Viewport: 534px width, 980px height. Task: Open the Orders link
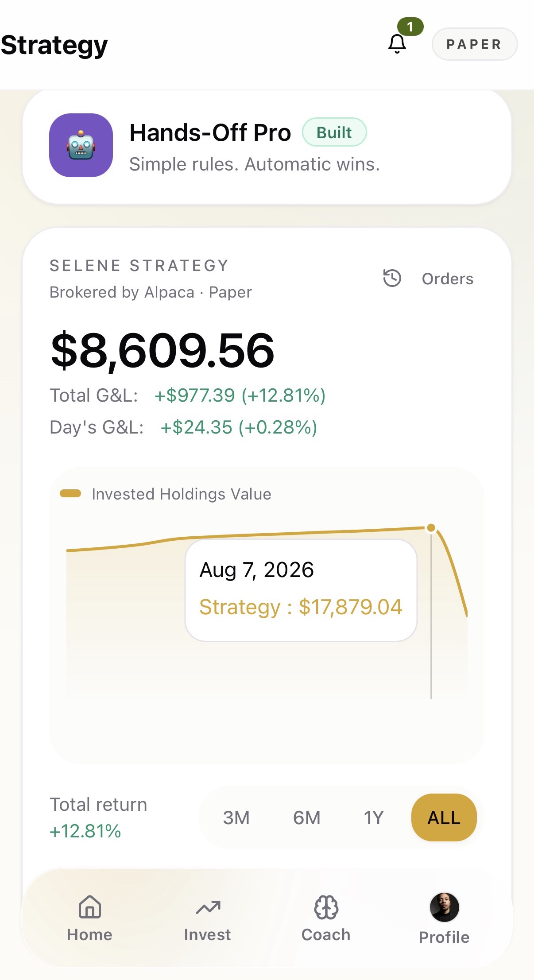(448, 279)
